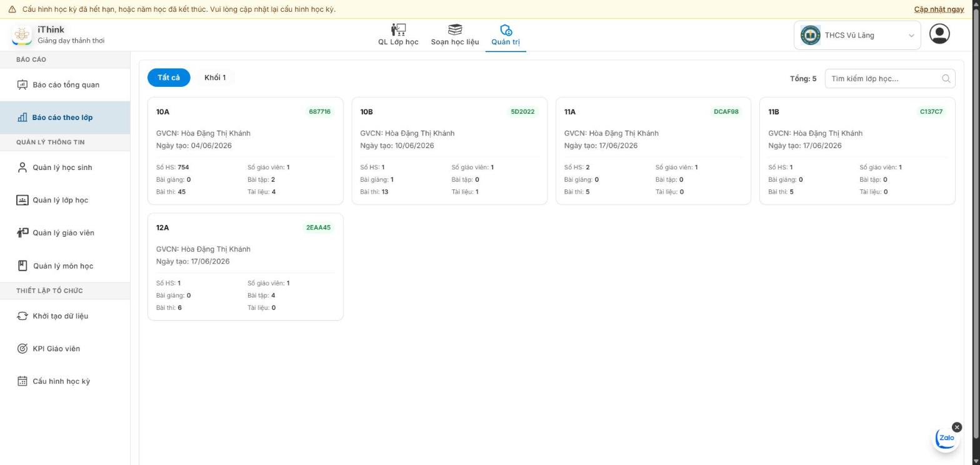980x465 pixels.
Task: Click the search magnifier icon
Action: (x=946, y=78)
